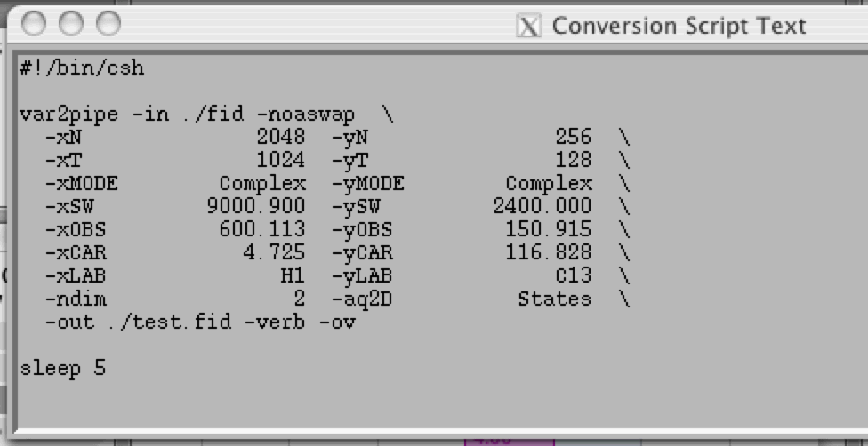Click the Conversion Script Text window title

(679, 26)
